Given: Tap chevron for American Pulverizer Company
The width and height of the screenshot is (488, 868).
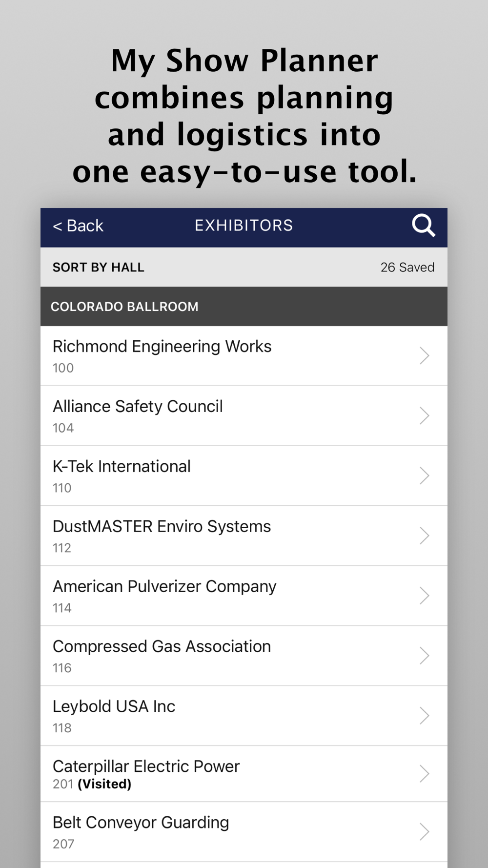Looking at the screenshot, I should tap(424, 596).
